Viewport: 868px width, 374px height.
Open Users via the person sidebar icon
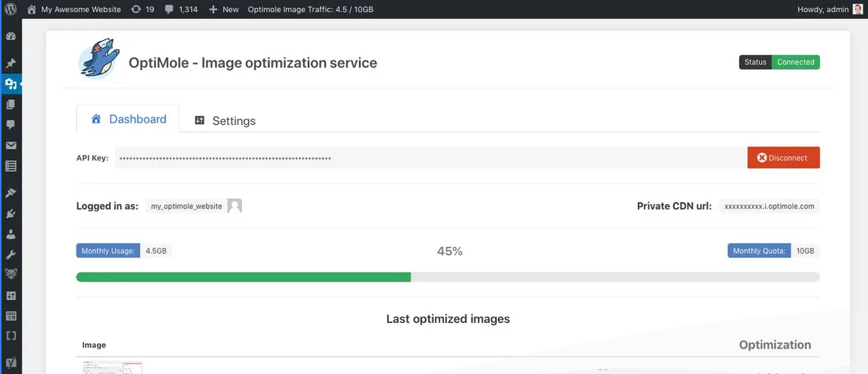pos(11,234)
